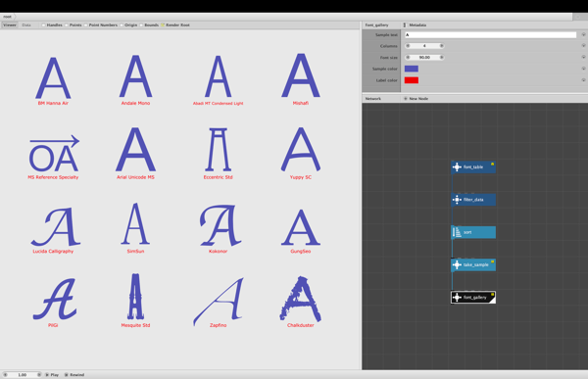This screenshot has height=379, width=588.
Task: Decrease the frame number
Action: click(5, 375)
